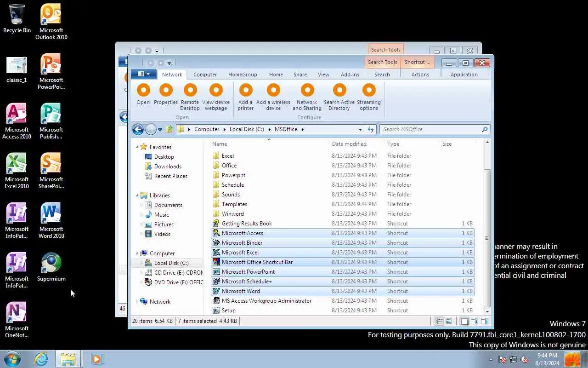
Task: Click View device webpage ribbon icon
Action: tap(216, 90)
